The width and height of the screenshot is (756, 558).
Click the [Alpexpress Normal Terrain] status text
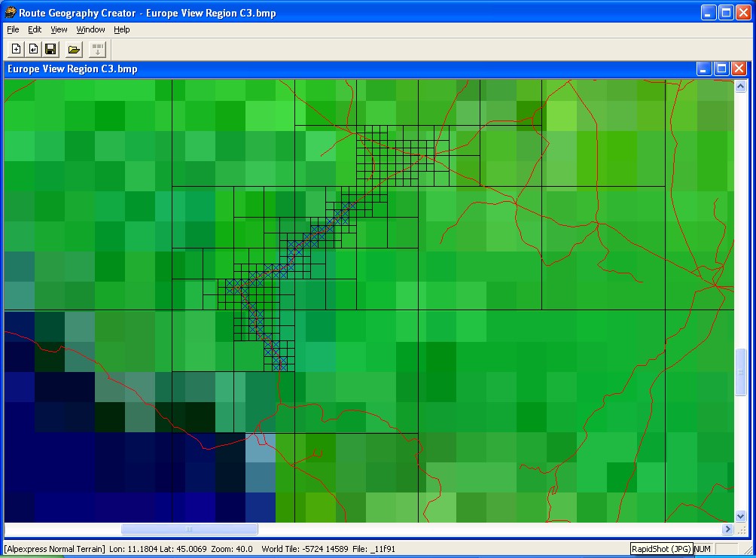pos(54,549)
